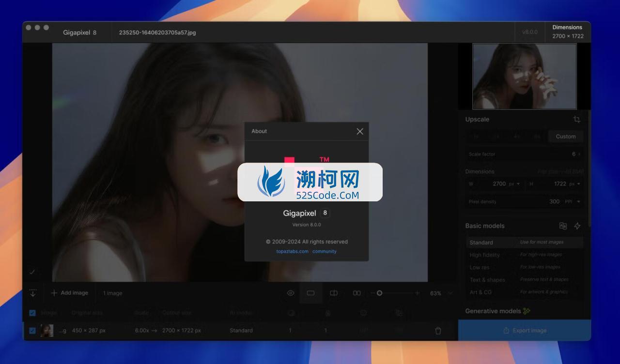Image resolution: width=620 pixels, height=364 pixels.
Task: Click the model comparison icon near Basic models
Action: pyautogui.click(x=563, y=226)
